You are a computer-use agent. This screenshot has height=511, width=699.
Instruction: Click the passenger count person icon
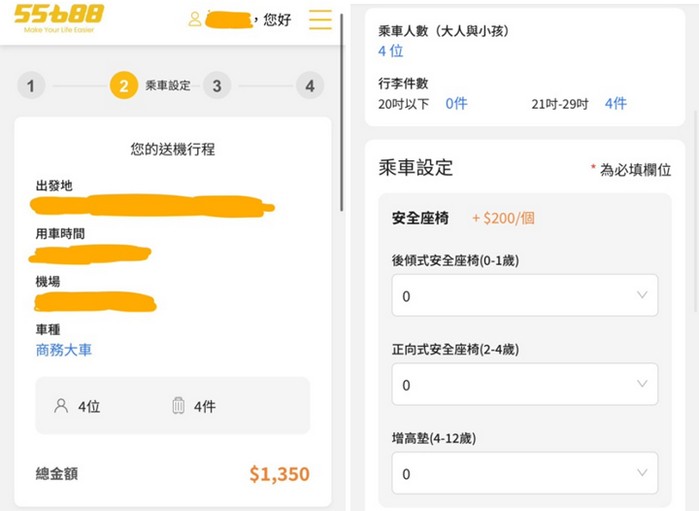point(61,406)
